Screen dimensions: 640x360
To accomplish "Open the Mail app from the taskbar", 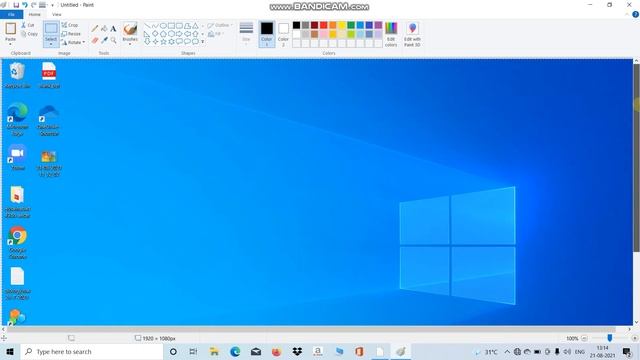I will click(256, 351).
